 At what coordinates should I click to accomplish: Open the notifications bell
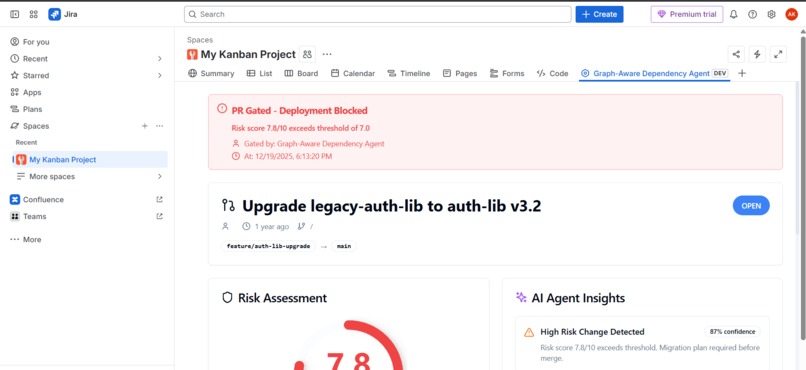point(734,14)
